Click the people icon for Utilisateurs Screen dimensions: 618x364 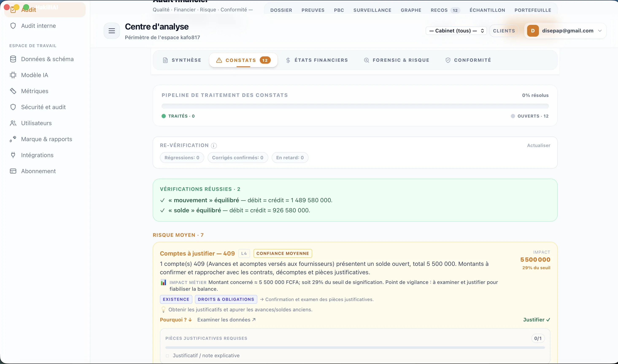tap(13, 123)
